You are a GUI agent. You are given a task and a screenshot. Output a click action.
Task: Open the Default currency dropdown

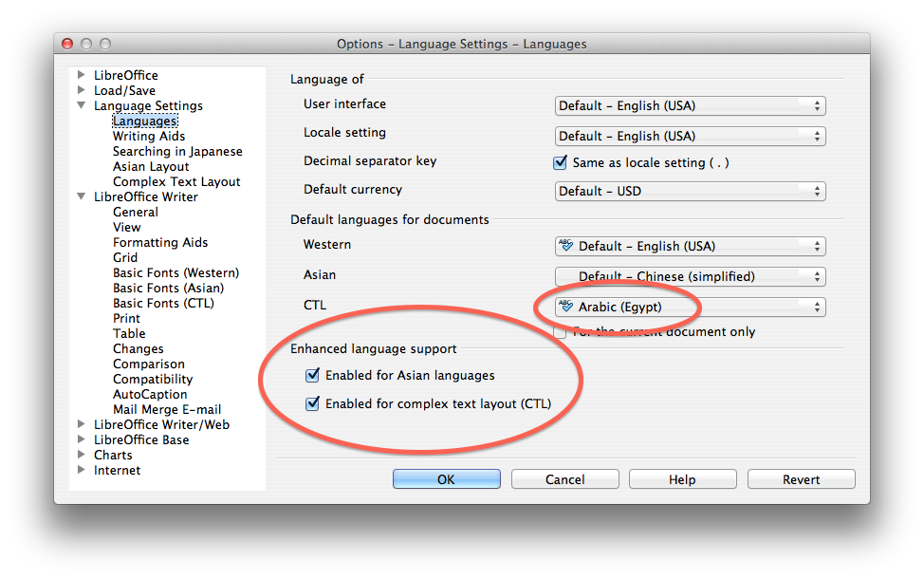pos(690,191)
